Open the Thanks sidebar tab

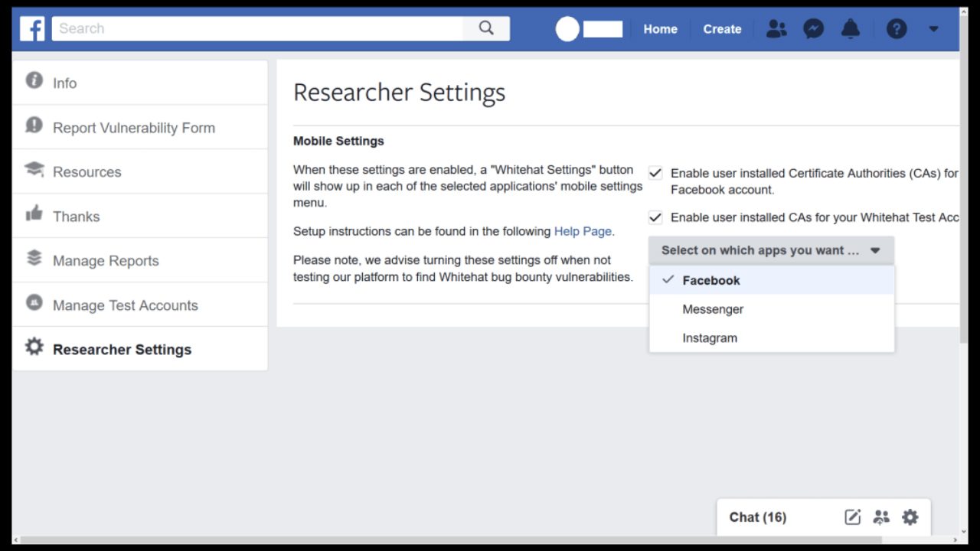coord(140,217)
